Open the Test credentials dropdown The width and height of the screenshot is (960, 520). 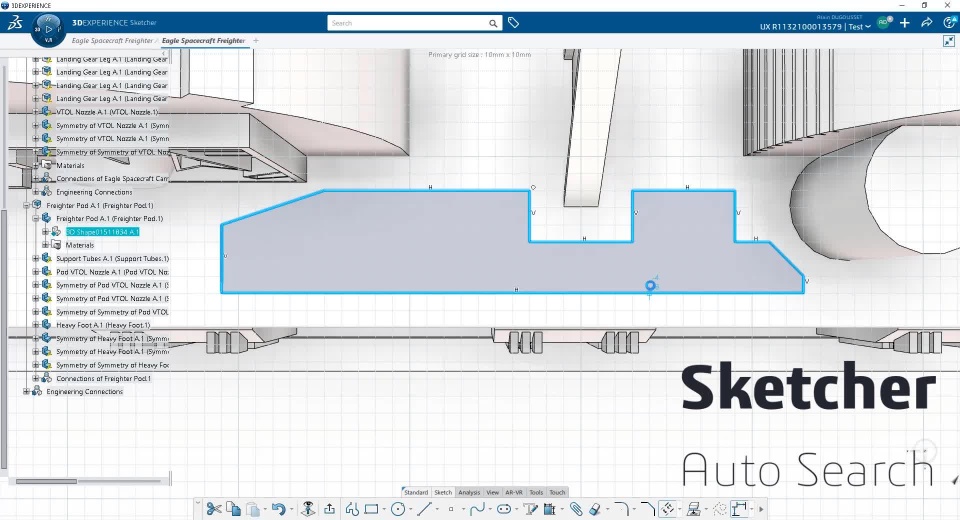pyautogui.click(x=859, y=26)
